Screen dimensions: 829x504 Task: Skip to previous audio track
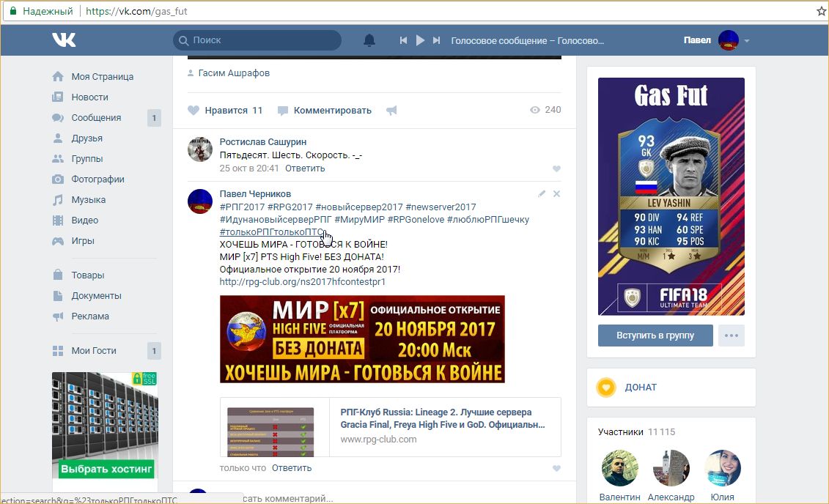tap(403, 40)
